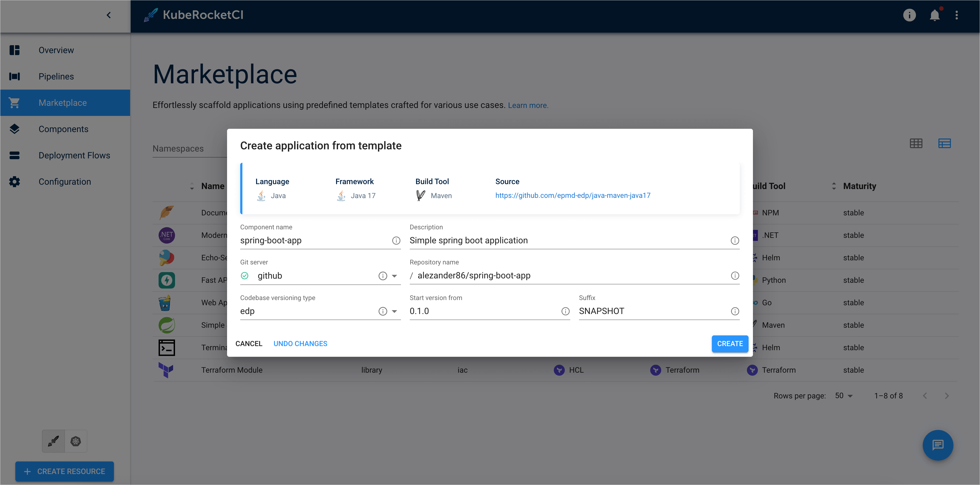This screenshot has height=485, width=980.
Task: Click the CREATE button in the dialog
Action: [730, 343]
